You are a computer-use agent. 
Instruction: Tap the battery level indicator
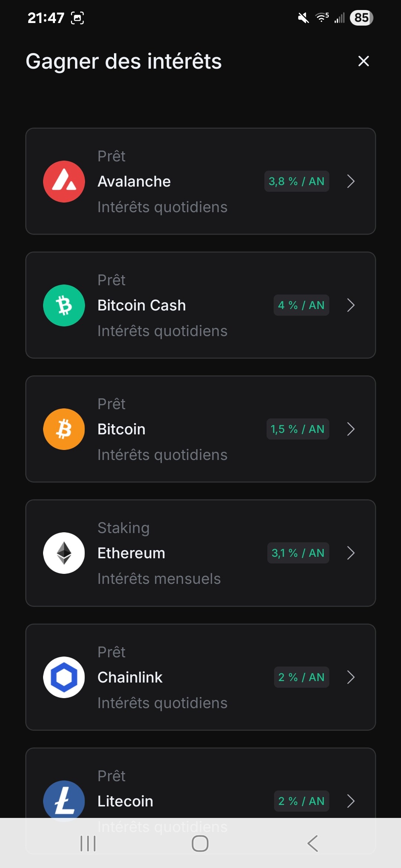point(361,18)
